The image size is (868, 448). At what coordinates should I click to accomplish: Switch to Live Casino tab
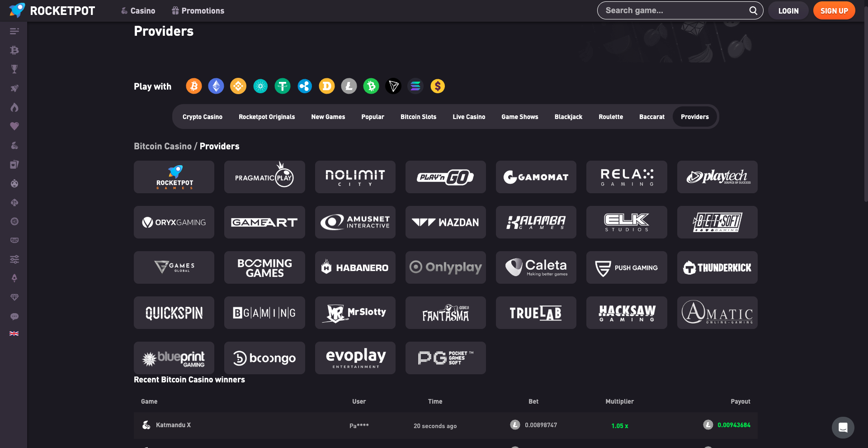(469, 117)
